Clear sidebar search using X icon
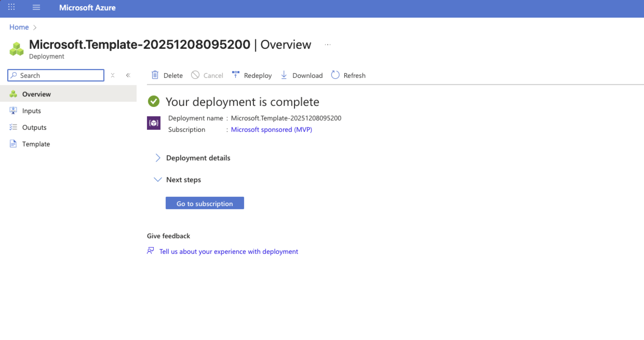 coord(113,75)
